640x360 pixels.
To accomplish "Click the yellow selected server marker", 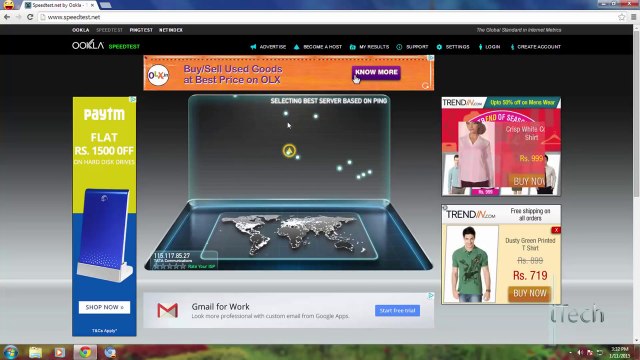I will pyautogui.click(x=289, y=151).
